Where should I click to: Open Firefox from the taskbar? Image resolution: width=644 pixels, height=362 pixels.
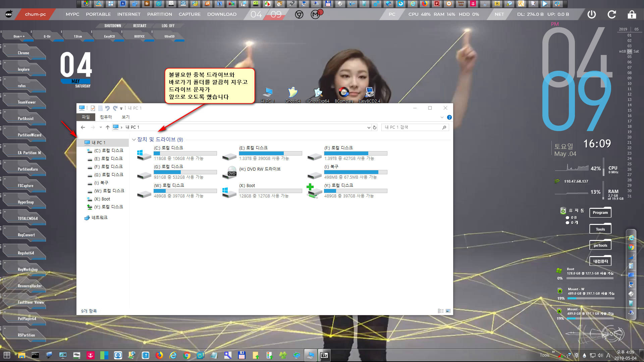coord(159,355)
